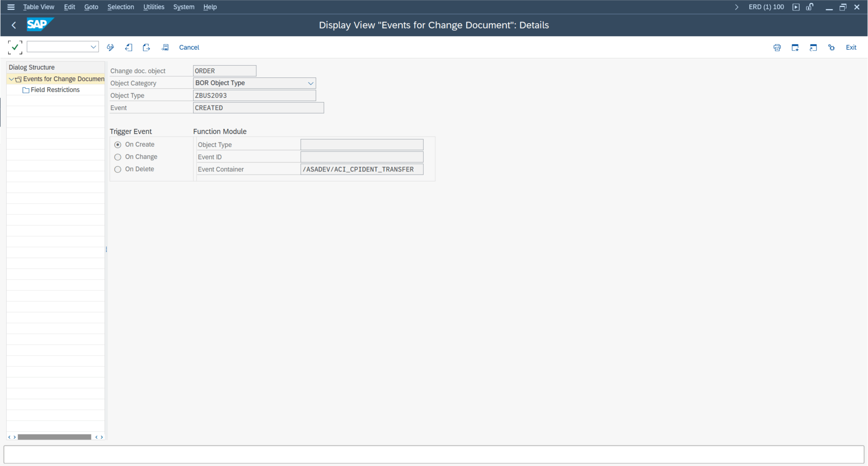868x466 pixels.
Task: Click the Customize Layout settings icon
Action: [x=831, y=48]
